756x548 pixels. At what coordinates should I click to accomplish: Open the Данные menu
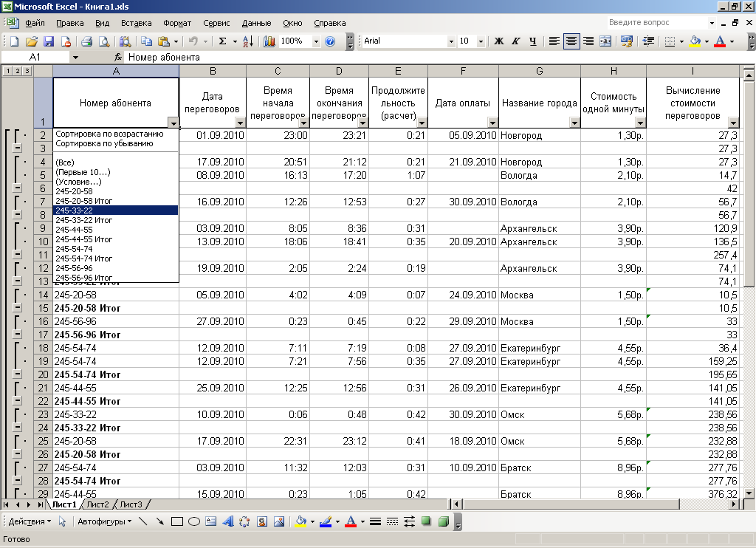256,23
